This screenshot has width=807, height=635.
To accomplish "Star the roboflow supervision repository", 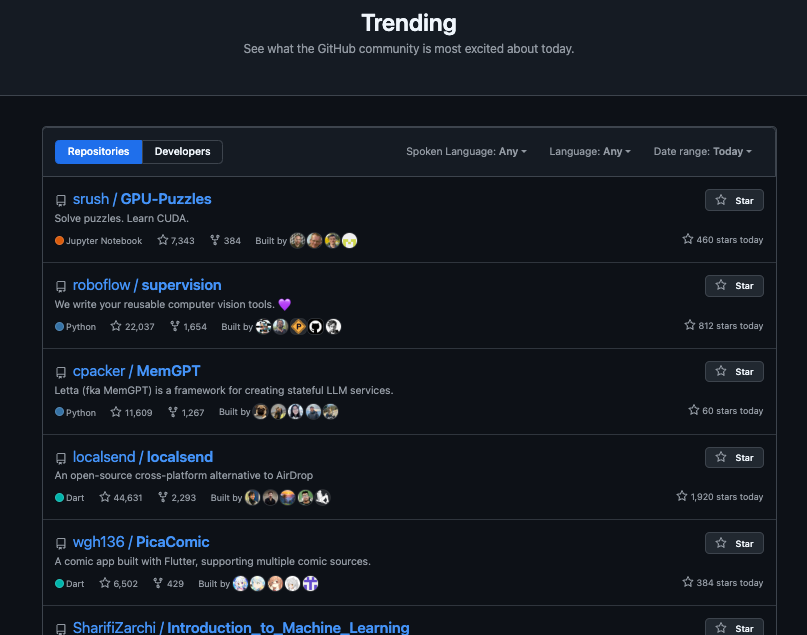I will (734, 286).
